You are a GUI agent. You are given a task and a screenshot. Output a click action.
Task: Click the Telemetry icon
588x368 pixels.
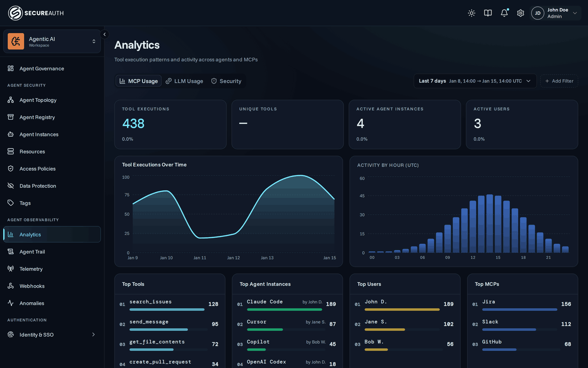pyautogui.click(x=11, y=269)
